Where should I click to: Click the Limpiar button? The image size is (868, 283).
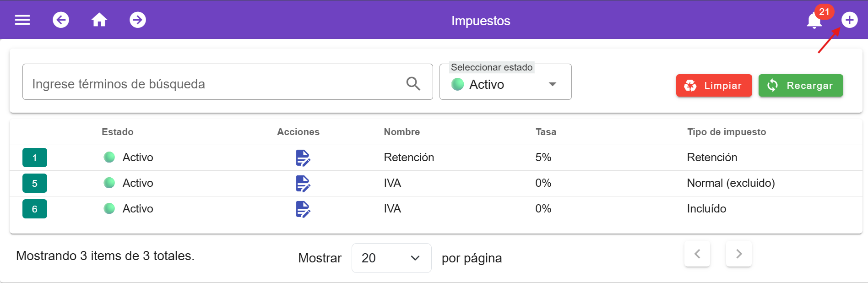(714, 86)
